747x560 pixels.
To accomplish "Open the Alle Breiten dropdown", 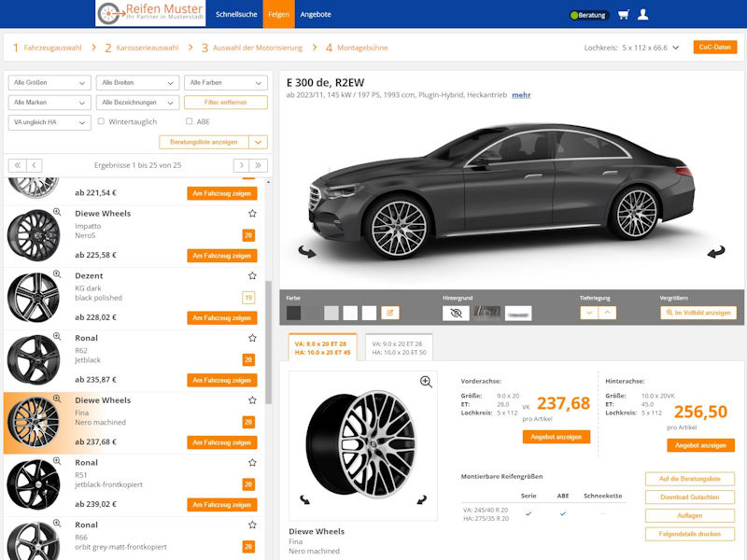I will pyautogui.click(x=137, y=83).
